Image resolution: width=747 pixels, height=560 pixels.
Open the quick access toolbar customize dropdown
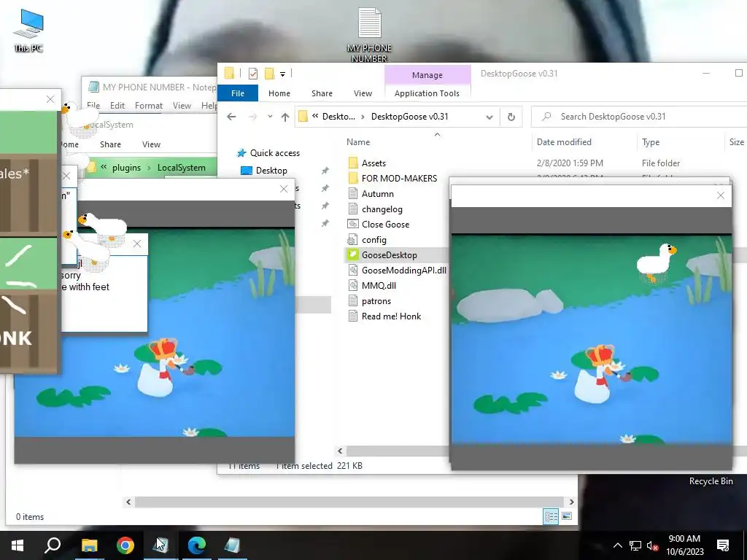click(282, 74)
